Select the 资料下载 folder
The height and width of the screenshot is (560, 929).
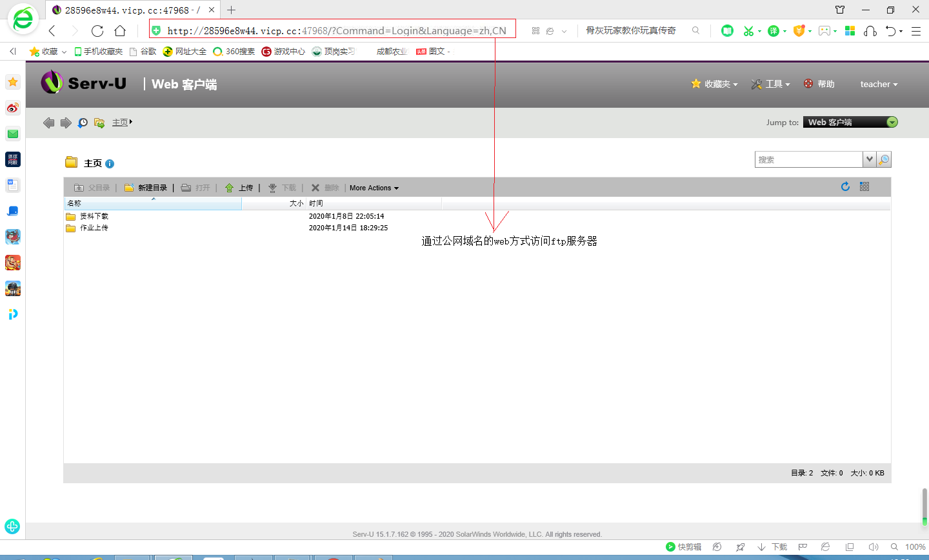pyautogui.click(x=94, y=216)
